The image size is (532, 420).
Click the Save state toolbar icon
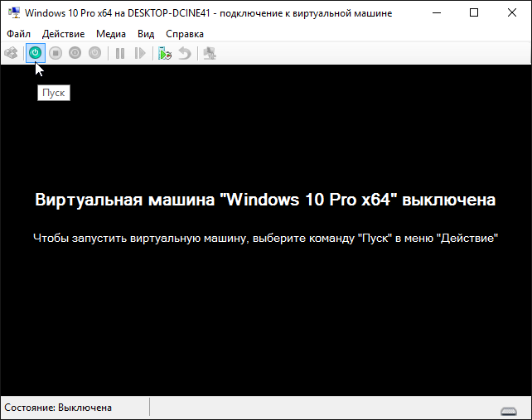click(95, 53)
